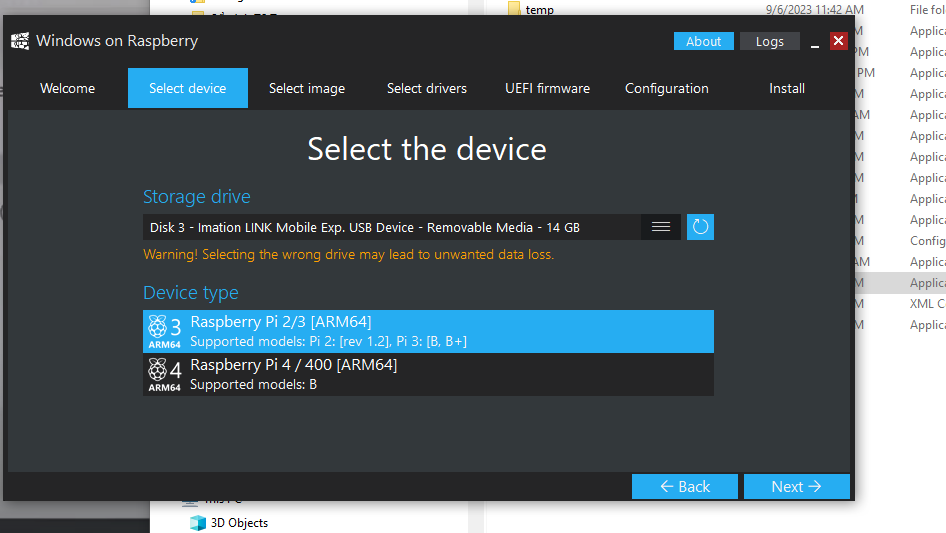The image size is (946, 533).
Task: Switch to the UEFI firmware tab
Action: 547,88
